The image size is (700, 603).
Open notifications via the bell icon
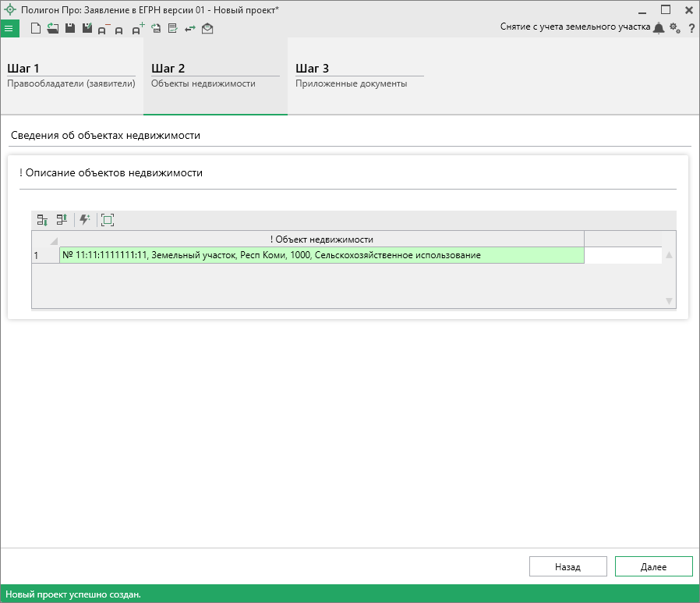(659, 28)
